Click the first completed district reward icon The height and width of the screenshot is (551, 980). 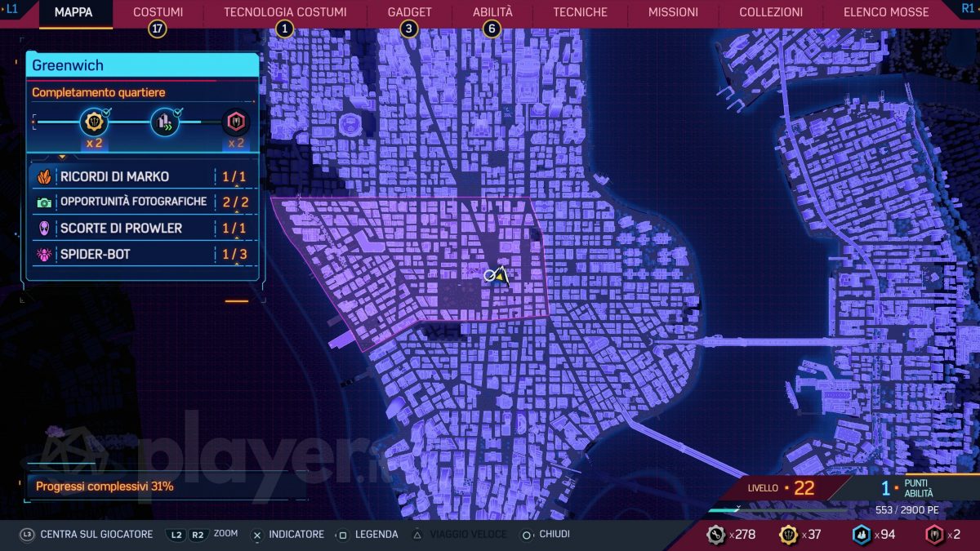(x=94, y=123)
